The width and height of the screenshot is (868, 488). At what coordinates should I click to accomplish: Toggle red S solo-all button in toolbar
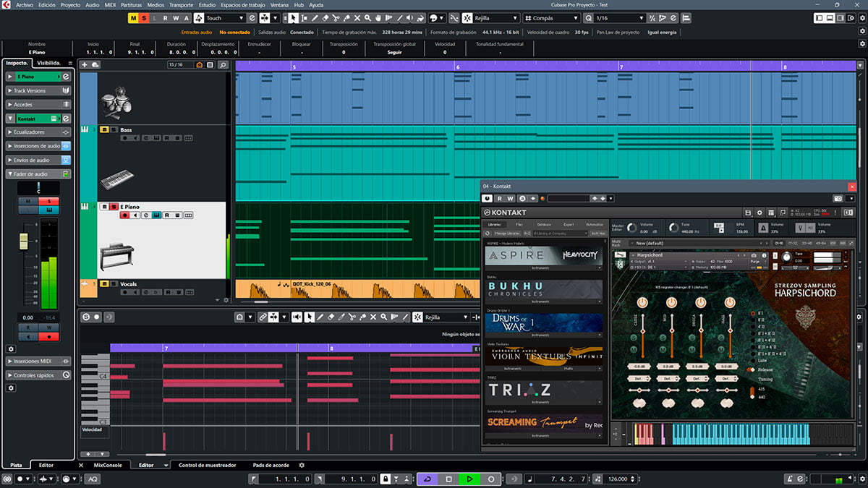point(143,17)
